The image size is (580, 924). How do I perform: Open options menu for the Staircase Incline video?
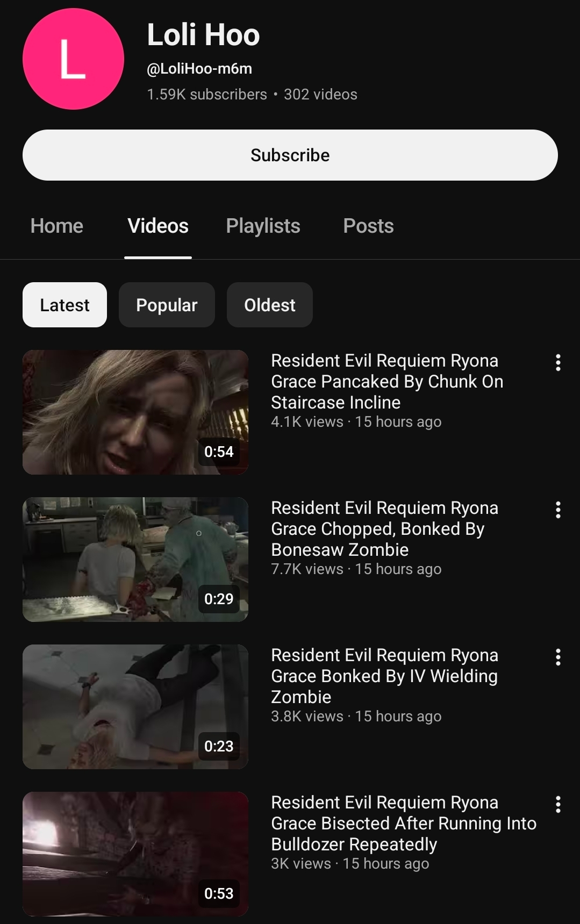coord(558,363)
